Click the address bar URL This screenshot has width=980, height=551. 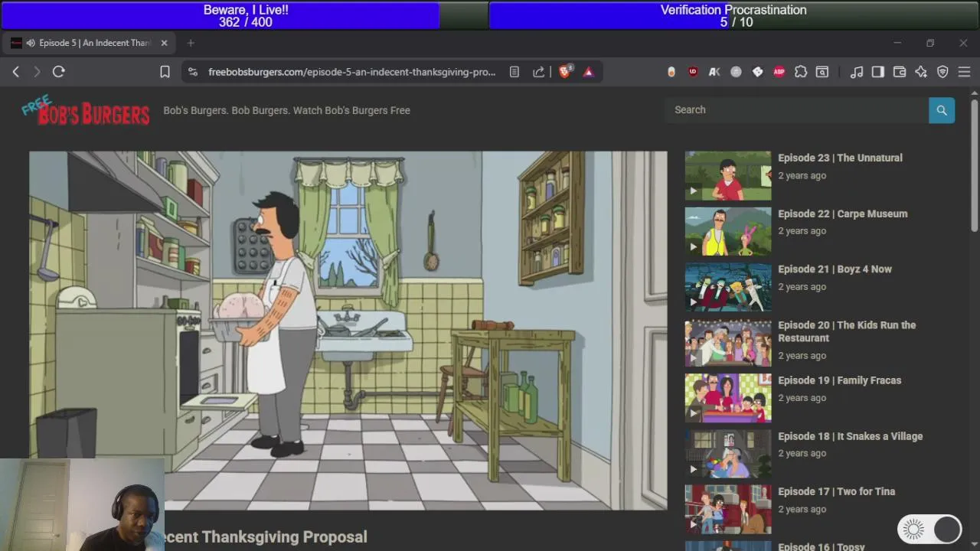pyautogui.click(x=352, y=71)
